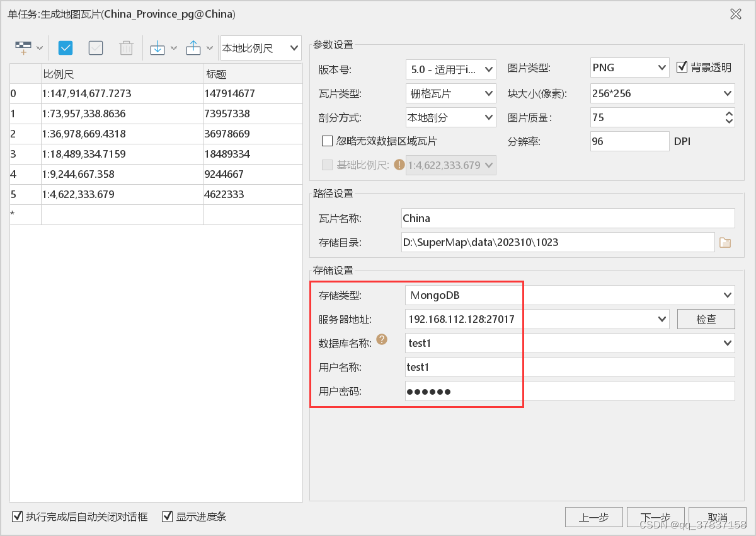Click the 检查 button
This screenshot has height=536, width=756.
[x=706, y=318]
